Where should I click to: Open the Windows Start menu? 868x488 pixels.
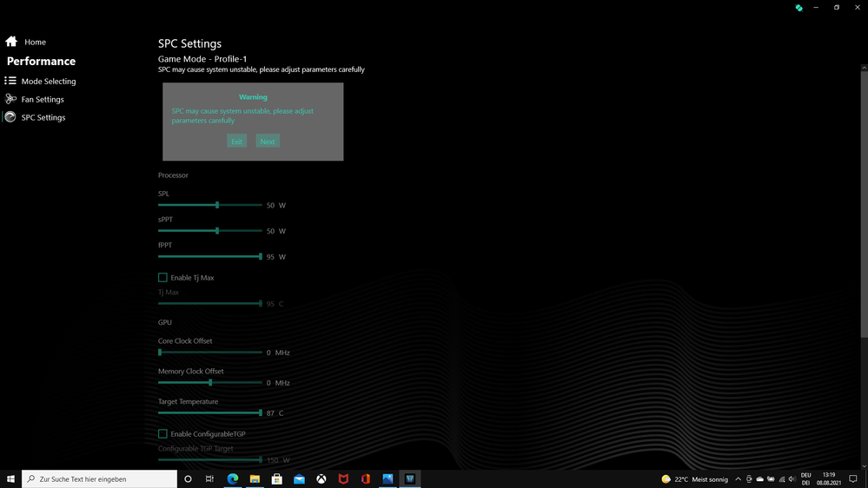(x=10, y=479)
